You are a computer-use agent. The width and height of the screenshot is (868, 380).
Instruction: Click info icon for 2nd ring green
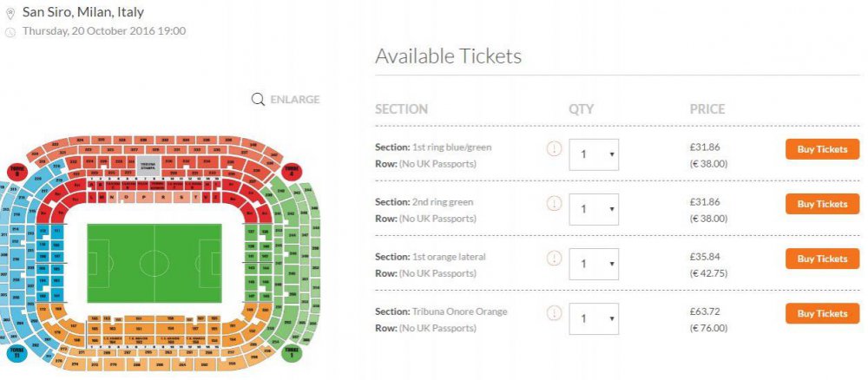click(x=554, y=203)
